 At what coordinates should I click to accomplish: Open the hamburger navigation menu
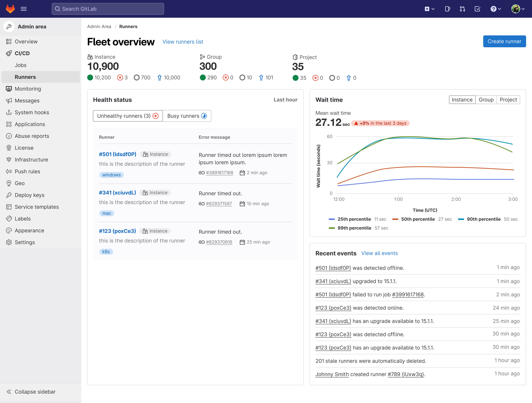click(23, 9)
